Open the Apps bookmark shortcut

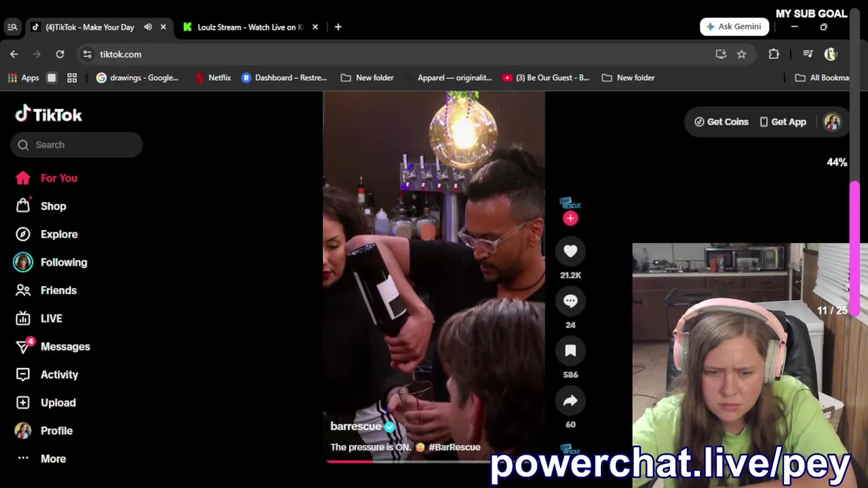click(x=23, y=78)
